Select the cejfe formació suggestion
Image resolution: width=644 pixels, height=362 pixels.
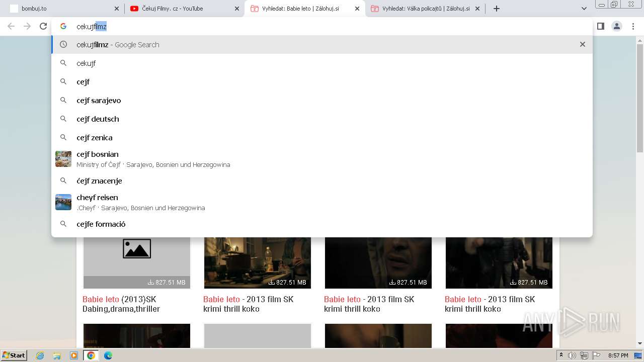pos(322,224)
